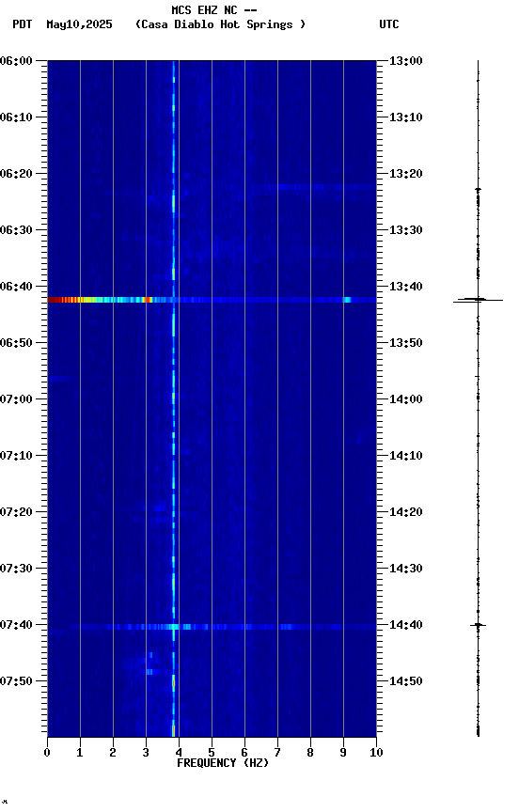Click the '14:10' UTC time label
Viewport: 519px width, 812px height.
point(406,456)
